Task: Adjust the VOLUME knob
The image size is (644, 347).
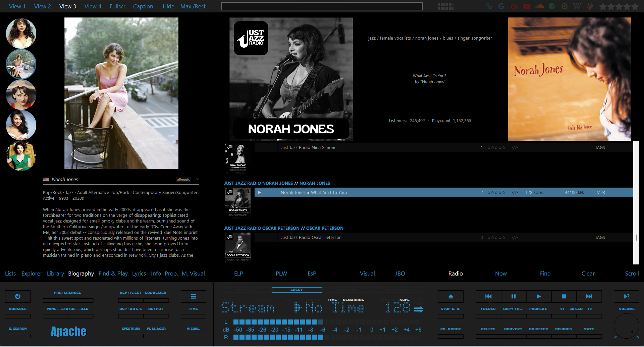Action: click(x=627, y=326)
